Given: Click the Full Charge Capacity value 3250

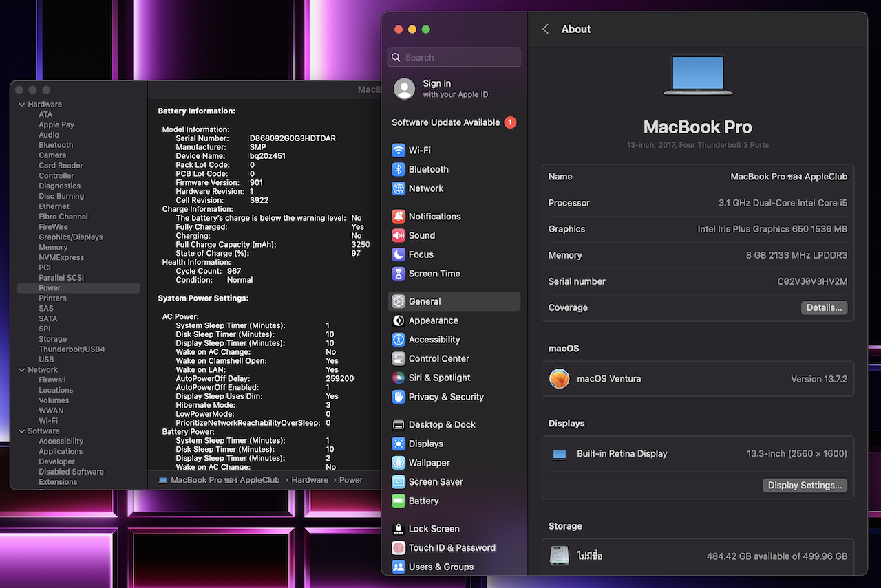Looking at the screenshot, I should pyautogui.click(x=361, y=245).
